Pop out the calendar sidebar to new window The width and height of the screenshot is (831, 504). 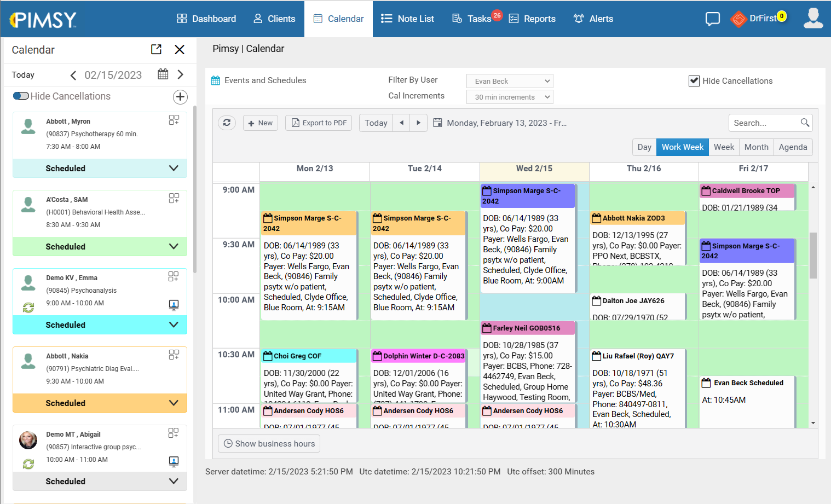point(156,49)
